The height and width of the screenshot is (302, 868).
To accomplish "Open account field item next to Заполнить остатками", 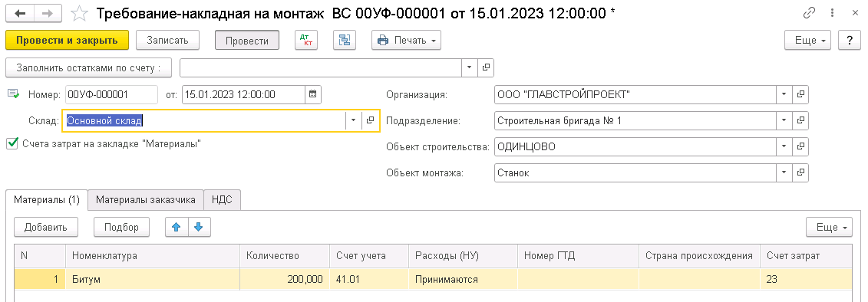I will coord(486,67).
